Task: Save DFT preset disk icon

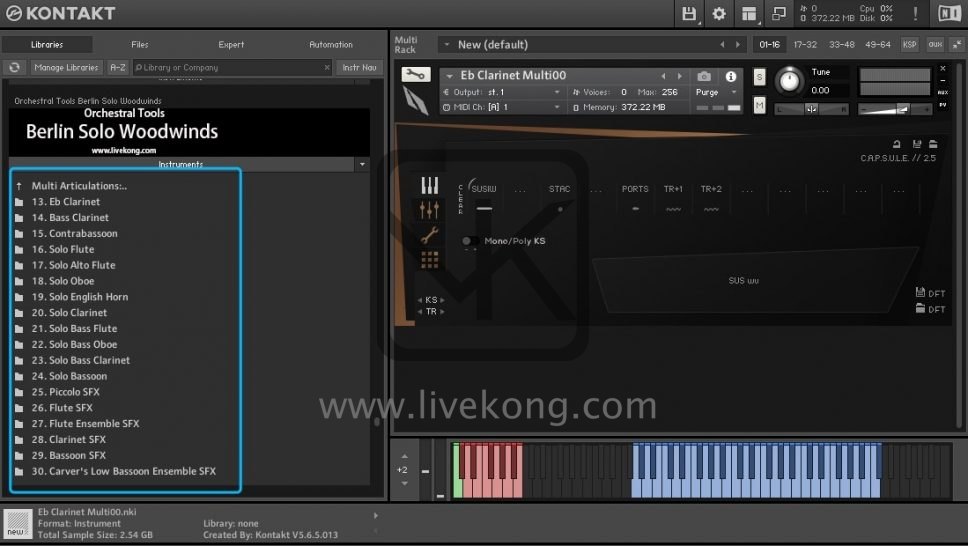Action: [920, 293]
